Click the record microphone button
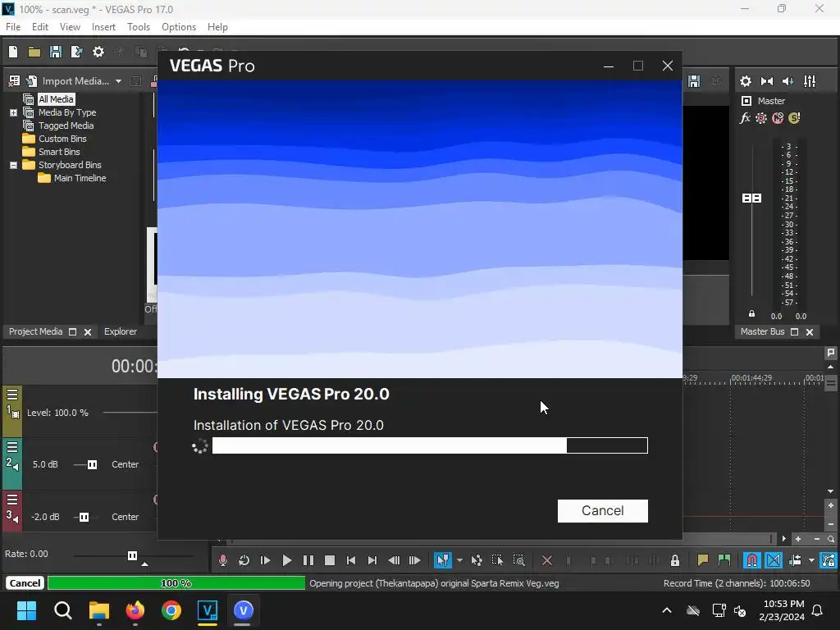Image resolution: width=840 pixels, height=630 pixels. [223, 560]
